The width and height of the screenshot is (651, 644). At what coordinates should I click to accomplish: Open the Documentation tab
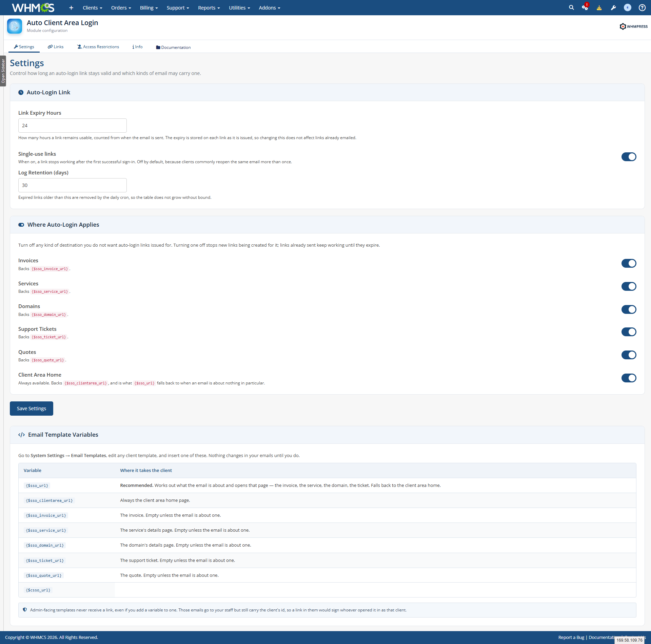click(x=173, y=47)
